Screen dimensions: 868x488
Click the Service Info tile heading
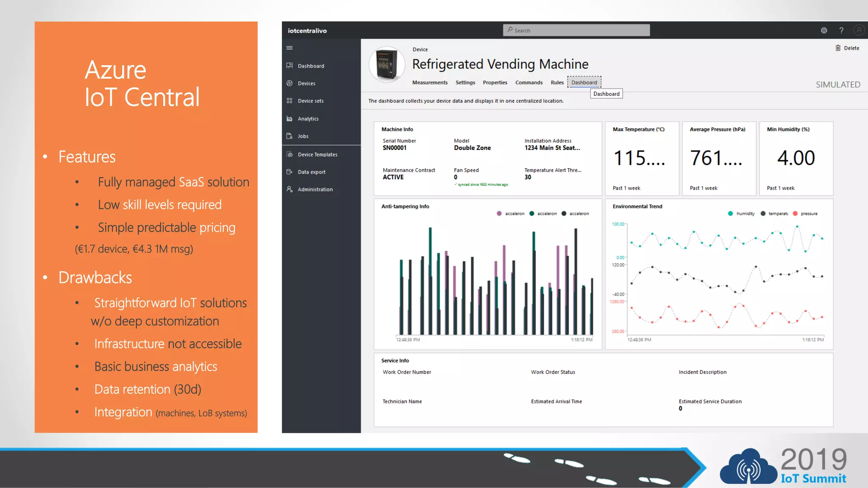pyautogui.click(x=395, y=360)
